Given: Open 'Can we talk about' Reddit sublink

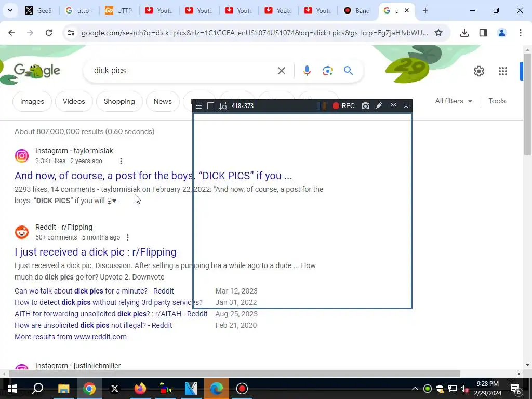Looking at the screenshot, I should pos(94,291).
